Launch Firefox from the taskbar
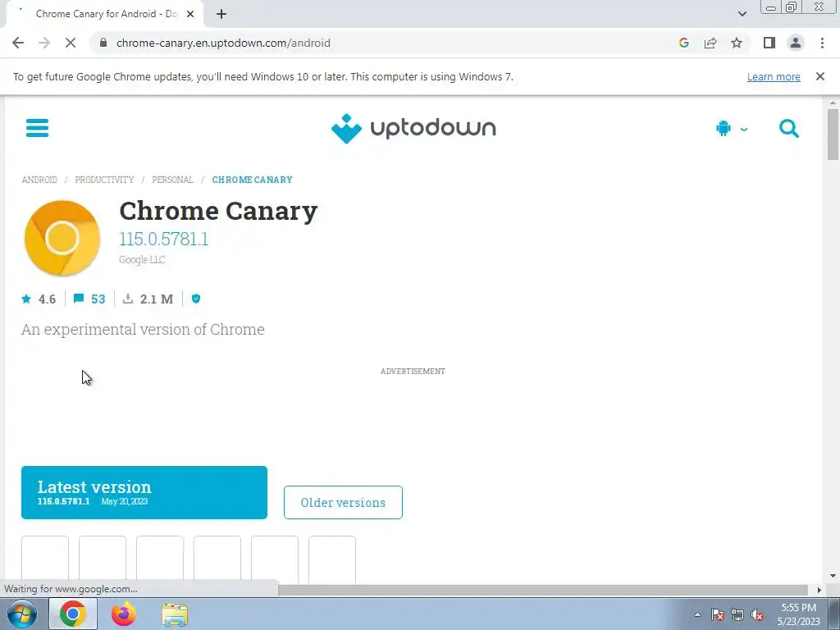This screenshot has height=630, width=840. tap(124, 614)
